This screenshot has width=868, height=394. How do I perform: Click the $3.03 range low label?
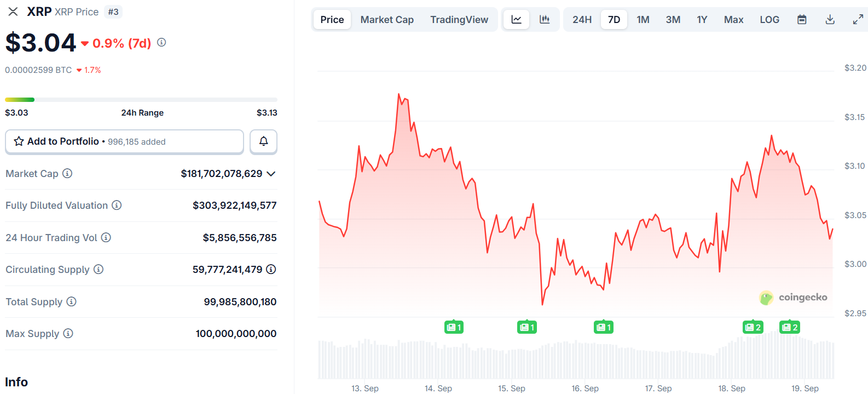pos(16,113)
